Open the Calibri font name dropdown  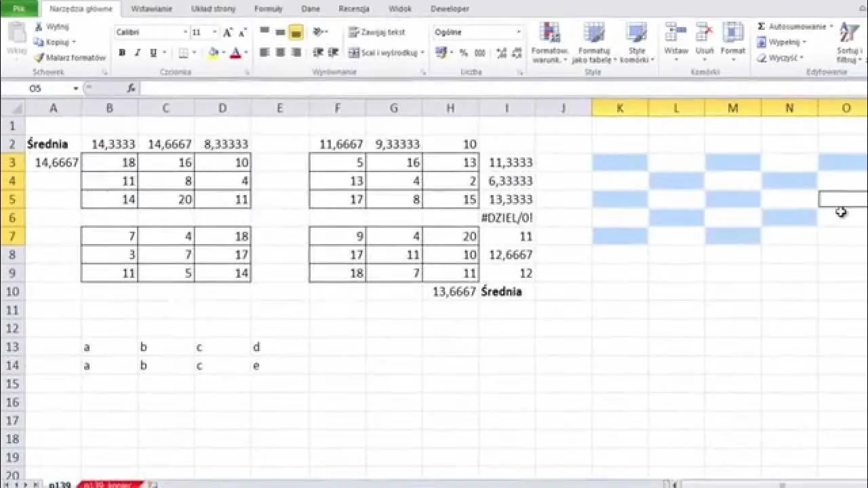pos(185,32)
